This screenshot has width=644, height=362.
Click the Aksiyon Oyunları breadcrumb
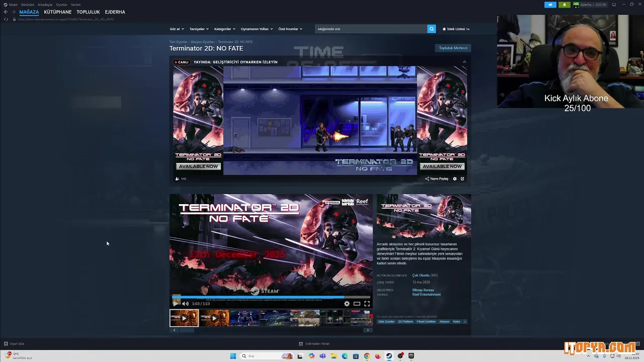[x=203, y=42]
